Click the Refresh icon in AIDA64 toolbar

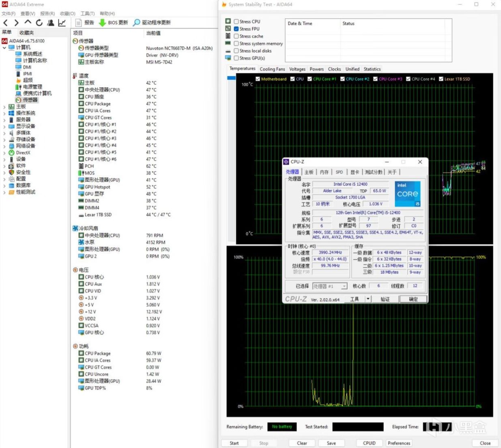pyautogui.click(x=39, y=23)
